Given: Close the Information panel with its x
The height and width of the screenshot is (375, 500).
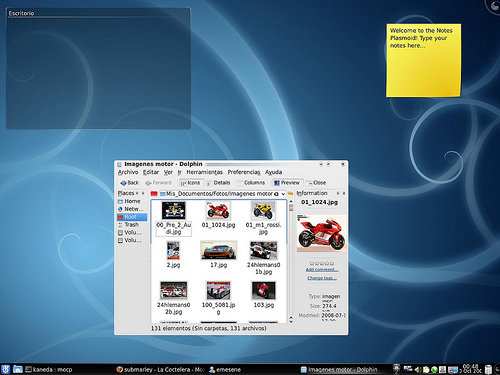Looking at the screenshot, I should point(344,193).
